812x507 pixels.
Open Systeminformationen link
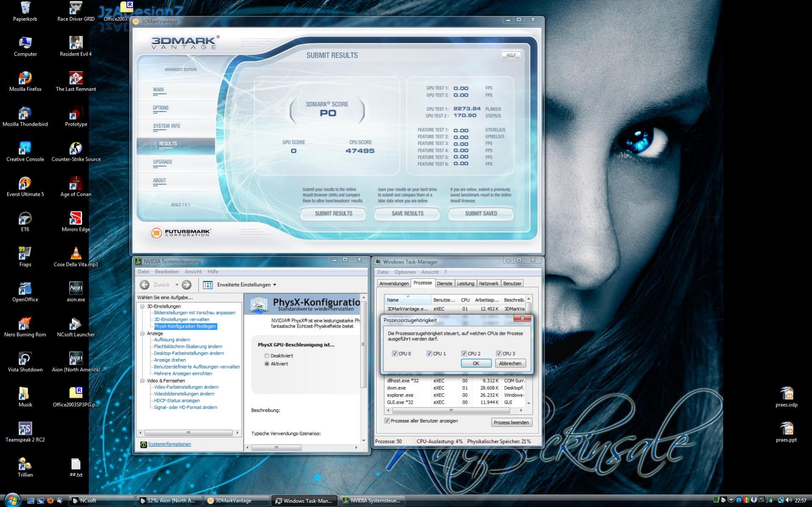pyautogui.click(x=169, y=444)
